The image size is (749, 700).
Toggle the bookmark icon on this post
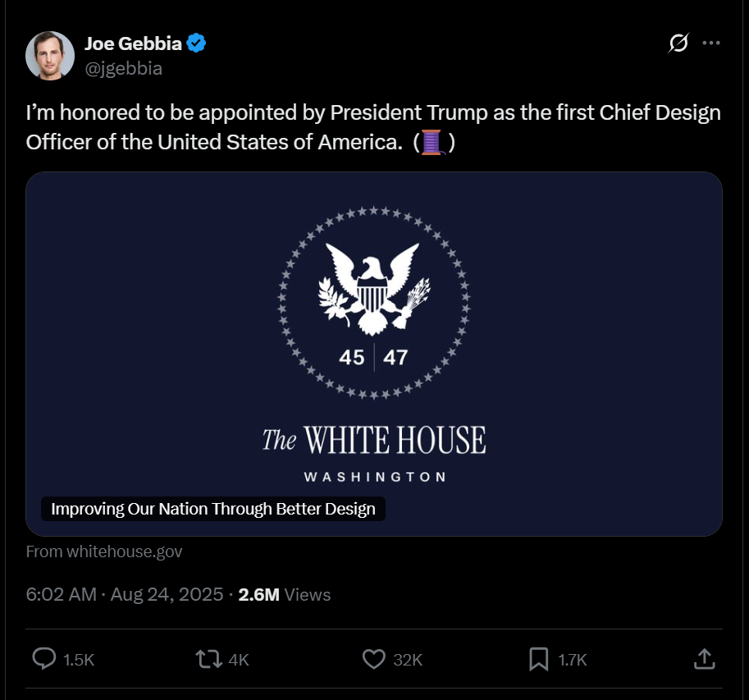[x=538, y=658]
